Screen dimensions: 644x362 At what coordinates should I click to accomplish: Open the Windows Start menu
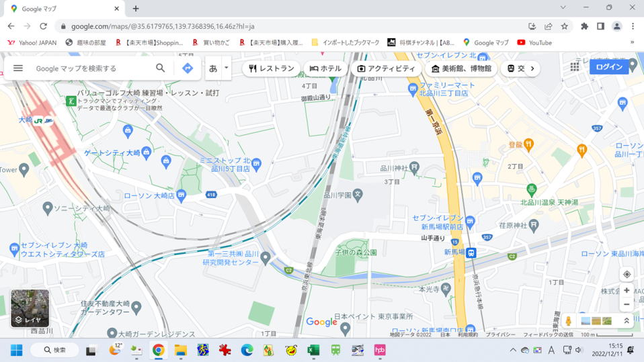pyautogui.click(x=16, y=350)
